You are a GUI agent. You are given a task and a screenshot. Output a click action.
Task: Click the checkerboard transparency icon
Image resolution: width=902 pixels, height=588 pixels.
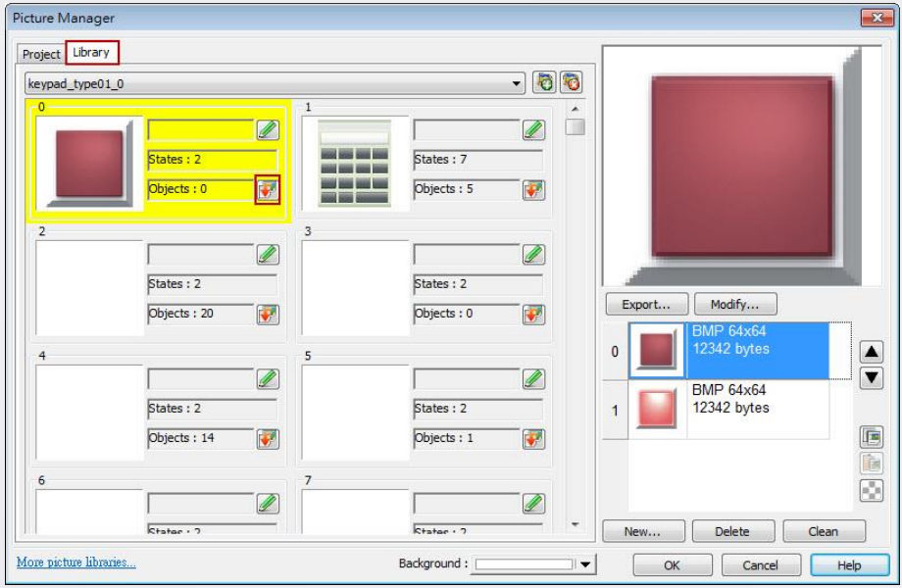coord(872,490)
